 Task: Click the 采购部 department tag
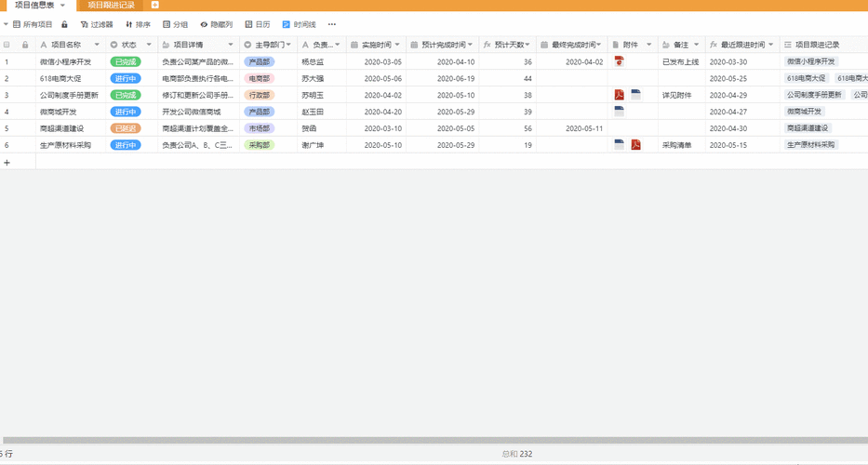coord(259,145)
